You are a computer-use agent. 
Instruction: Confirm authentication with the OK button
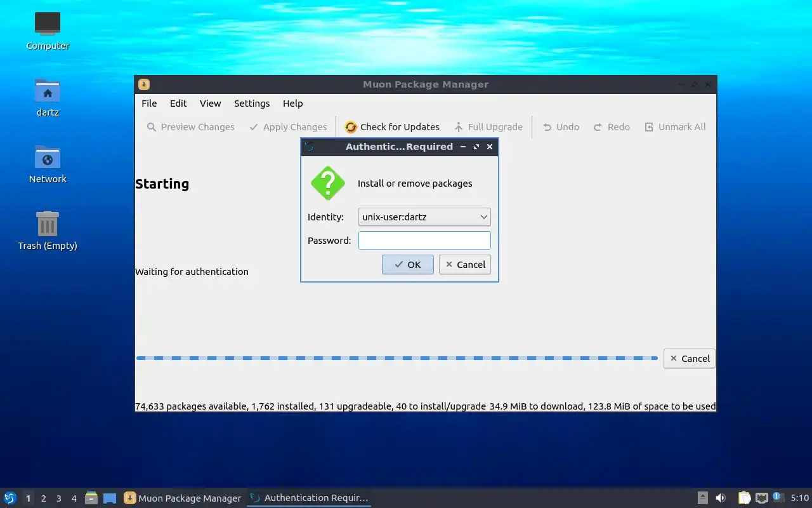(x=408, y=265)
